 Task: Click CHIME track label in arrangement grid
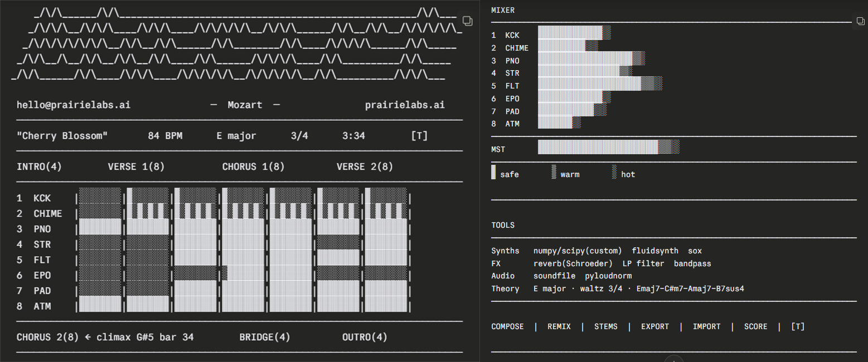(x=48, y=213)
